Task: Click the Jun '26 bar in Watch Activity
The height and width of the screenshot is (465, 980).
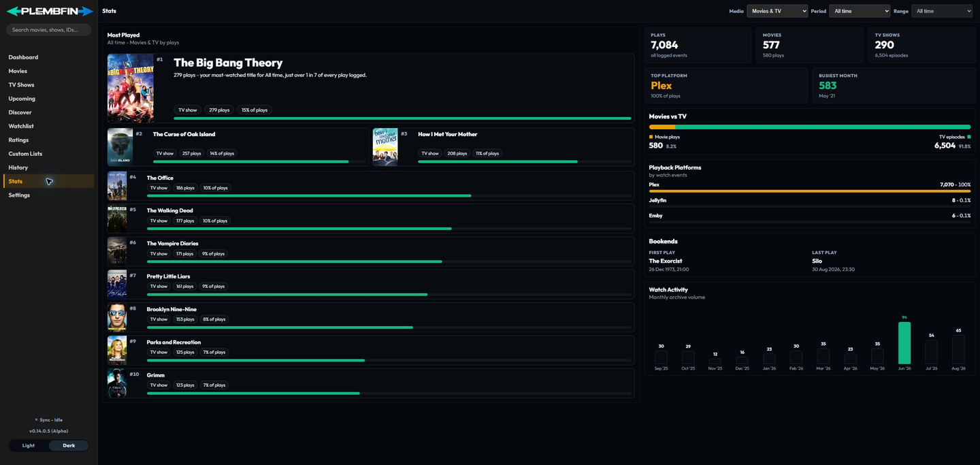Action: (x=904, y=343)
